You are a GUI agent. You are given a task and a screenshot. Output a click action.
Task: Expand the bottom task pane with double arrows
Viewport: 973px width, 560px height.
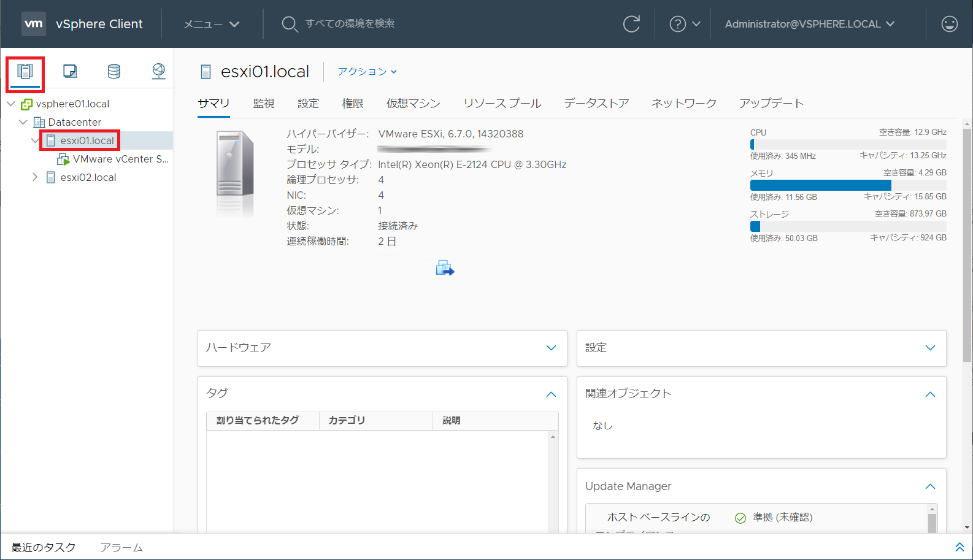click(960, 547)
